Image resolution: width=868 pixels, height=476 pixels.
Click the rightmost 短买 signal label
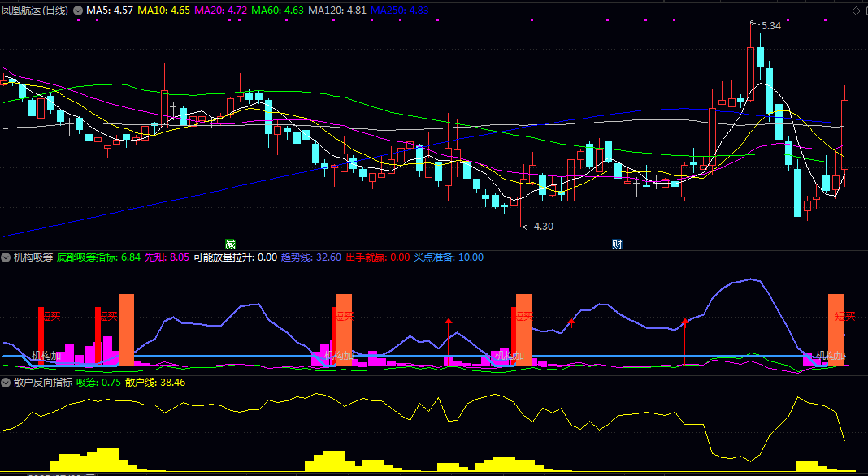click(845, 317)
